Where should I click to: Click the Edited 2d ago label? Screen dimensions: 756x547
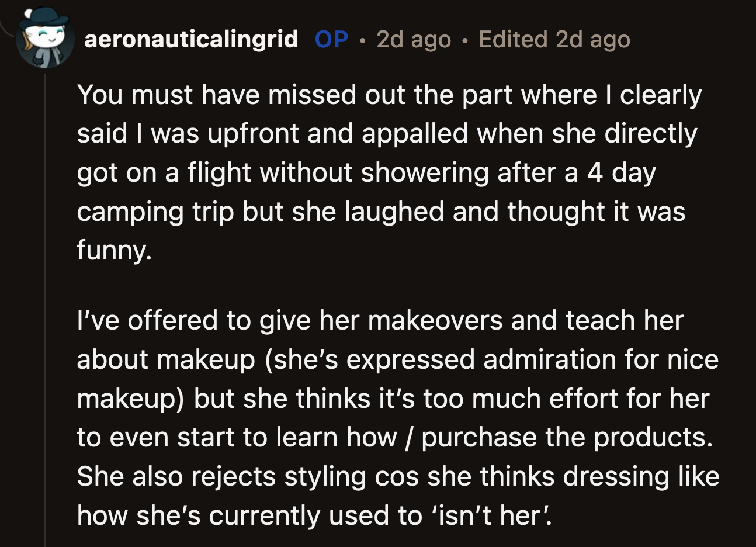pyautogui.click(x=554, y=39)
